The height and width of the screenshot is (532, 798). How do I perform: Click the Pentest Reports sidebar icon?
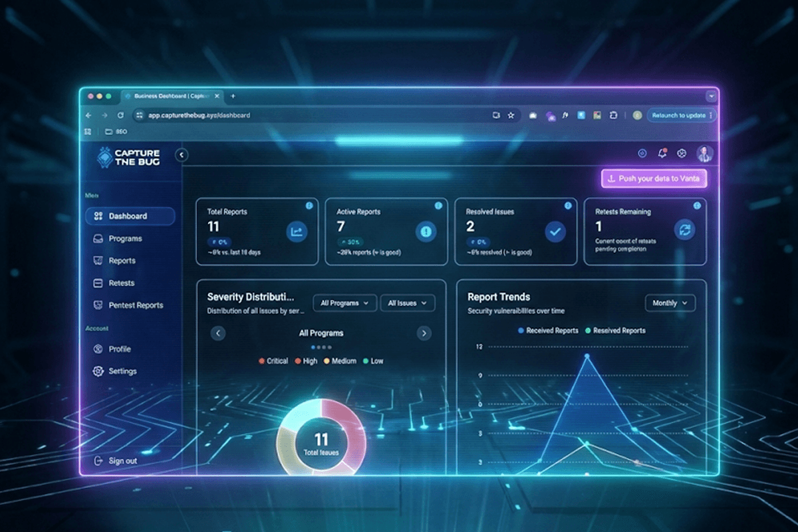[x=98, y=305]
